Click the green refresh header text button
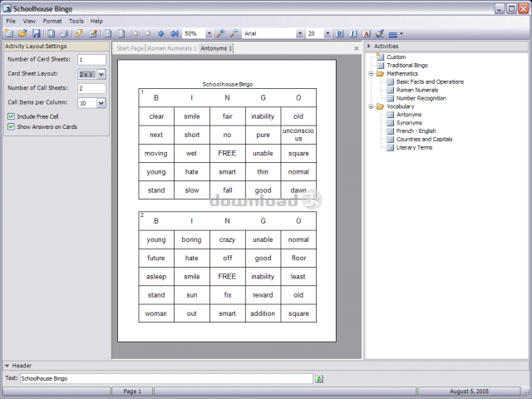This screenshot has height=399, width=532. [x=319, y=378]
